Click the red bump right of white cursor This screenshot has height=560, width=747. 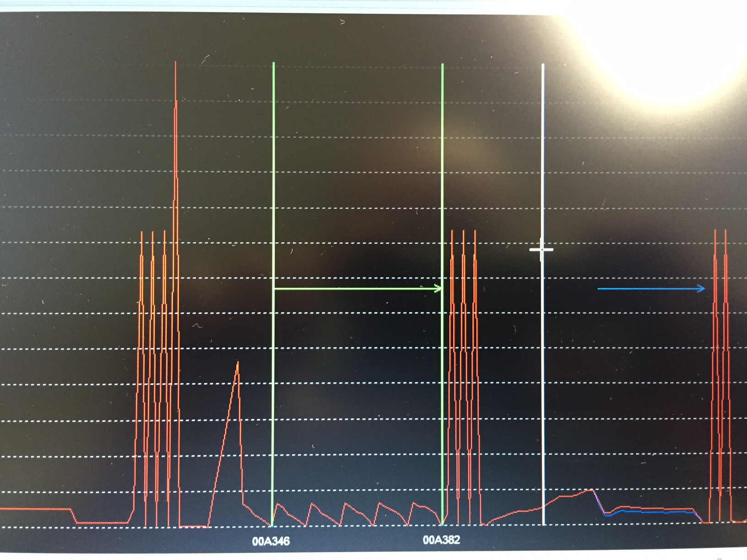point(586,491)
